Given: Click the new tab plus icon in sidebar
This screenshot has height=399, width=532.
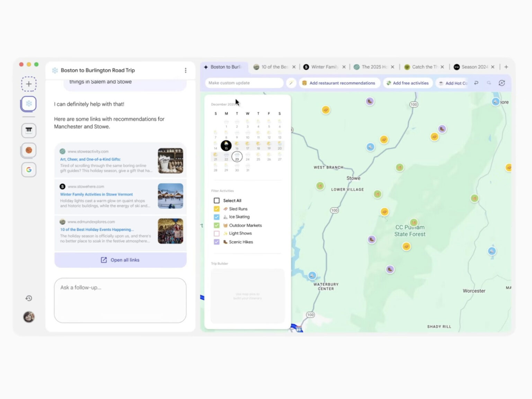Looking at the screenshot, I should coord(29,84).
